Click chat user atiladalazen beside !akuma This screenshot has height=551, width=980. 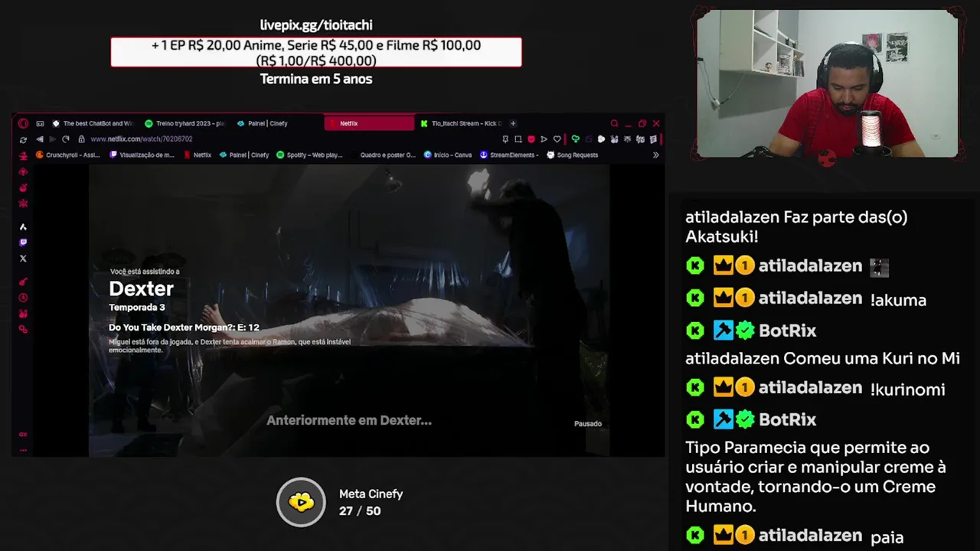click(x=810, y=298)
